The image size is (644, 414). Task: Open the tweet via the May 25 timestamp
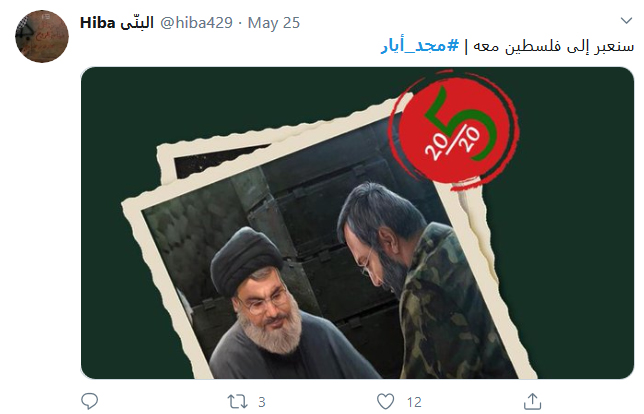tap(274, 23)
